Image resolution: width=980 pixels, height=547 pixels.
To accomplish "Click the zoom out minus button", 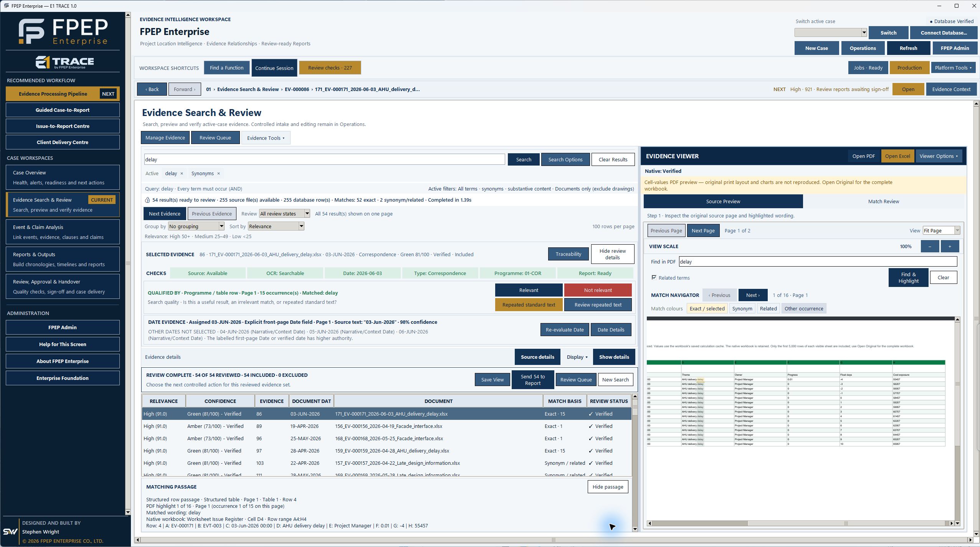I will (x=930, y=246).
